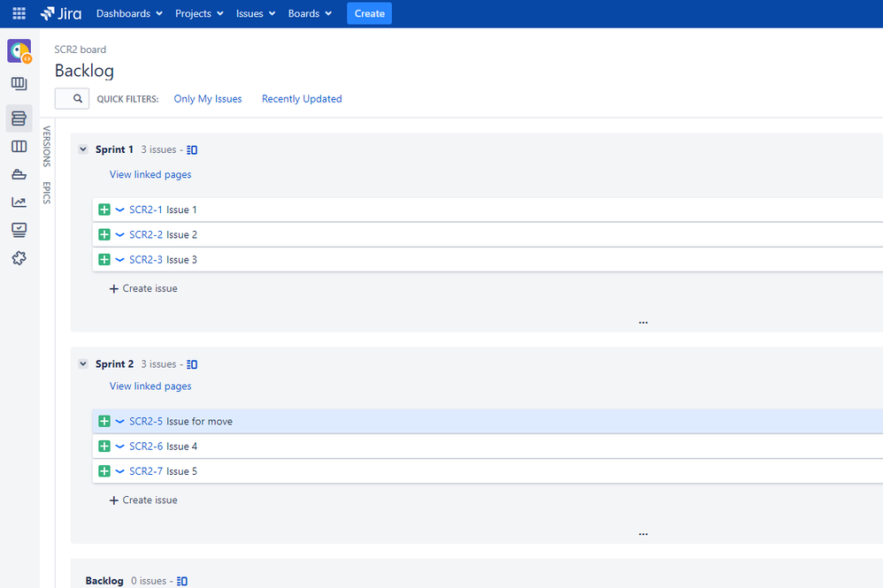Image resolution: width=883 pixels, height=588 pixels.
Task: Open the Active sprints board icon
Action: coord(19,146)
